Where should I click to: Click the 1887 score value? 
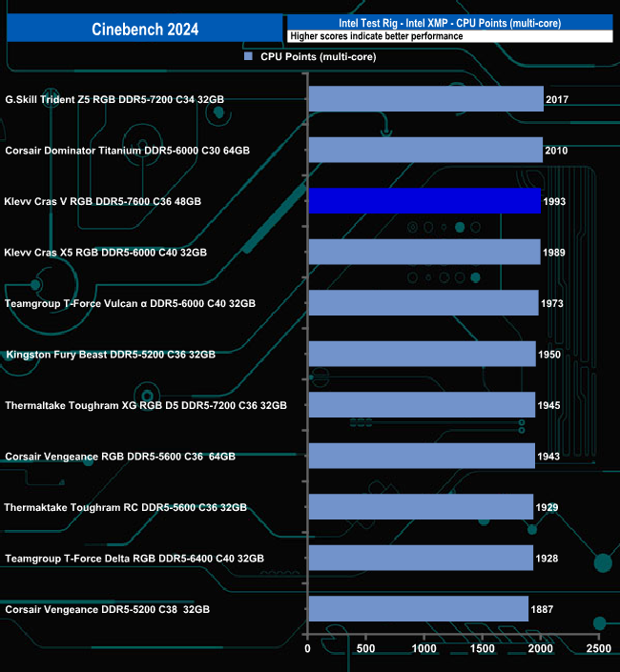tap(542, 609)
